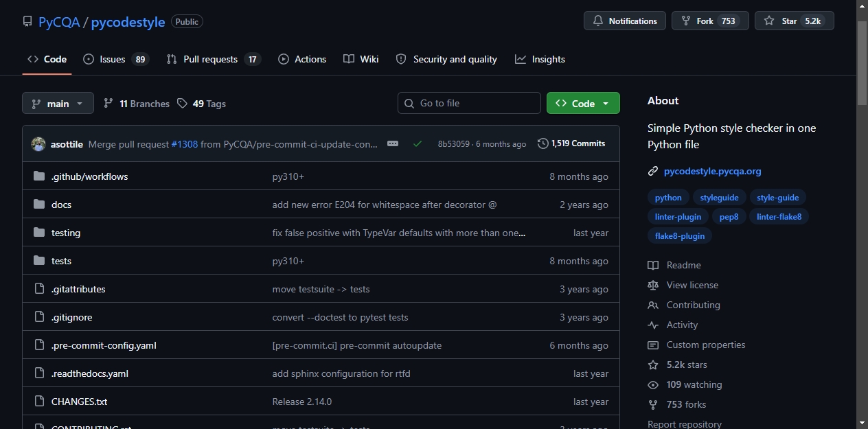The width and height of the screenshot is (868, 429).
Task: View the 49 Tags list
Action: coord(201,104)
